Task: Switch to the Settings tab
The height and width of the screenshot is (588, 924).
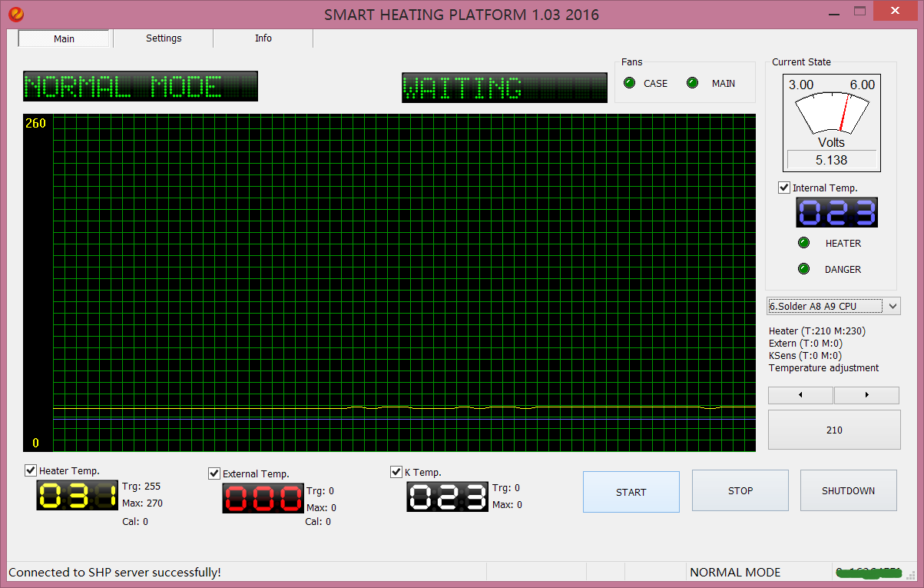Action: 164,38
